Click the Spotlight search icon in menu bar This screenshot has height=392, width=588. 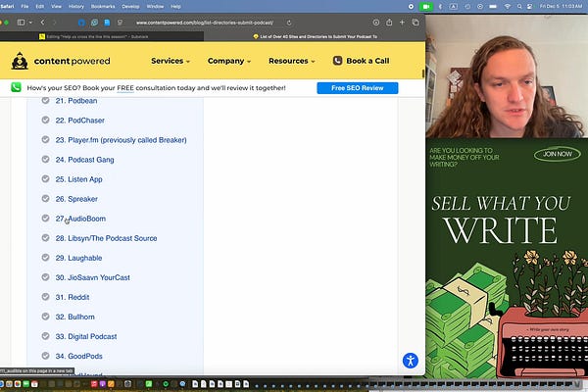pos(519,7)
